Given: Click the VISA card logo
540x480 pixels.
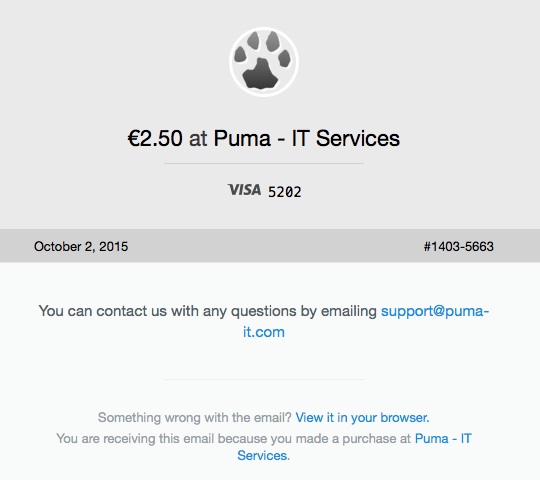Looking at the screenshot, I should tap(244, 190).
